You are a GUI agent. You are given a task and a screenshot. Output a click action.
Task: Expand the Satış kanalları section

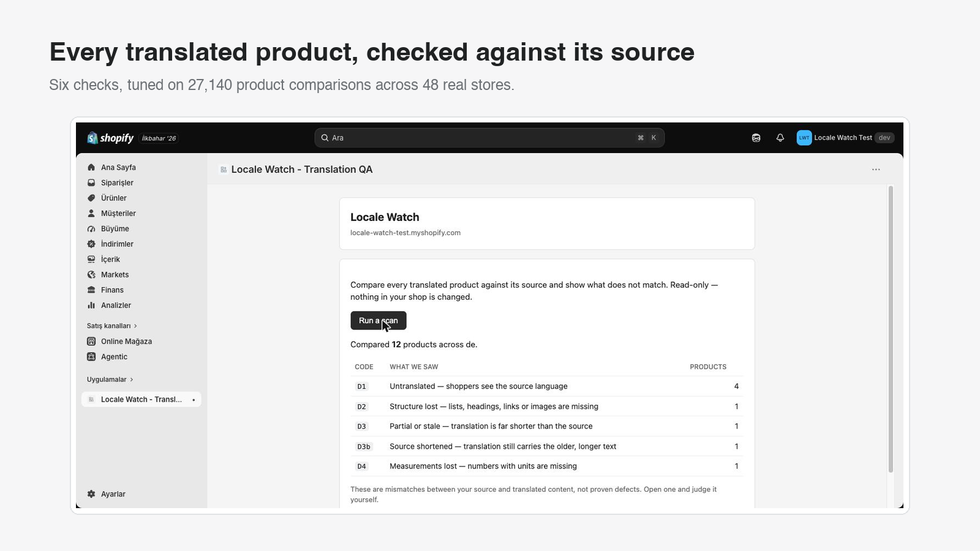tap(112, 326)
